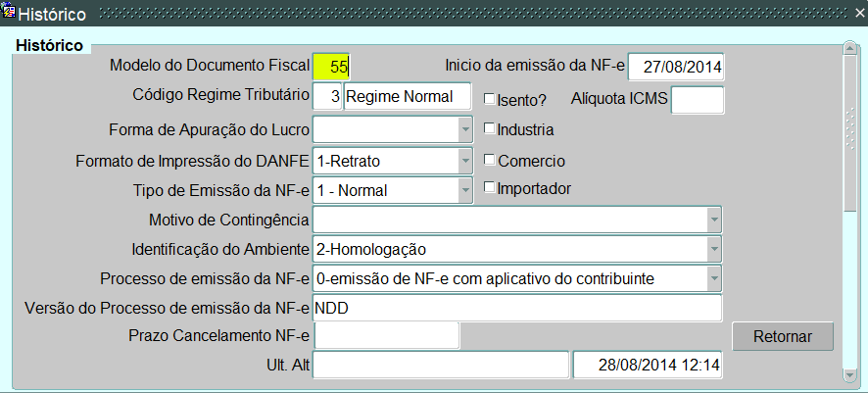
Task: Click the Histórico window icon in title bar
Action: pos(8,10)
